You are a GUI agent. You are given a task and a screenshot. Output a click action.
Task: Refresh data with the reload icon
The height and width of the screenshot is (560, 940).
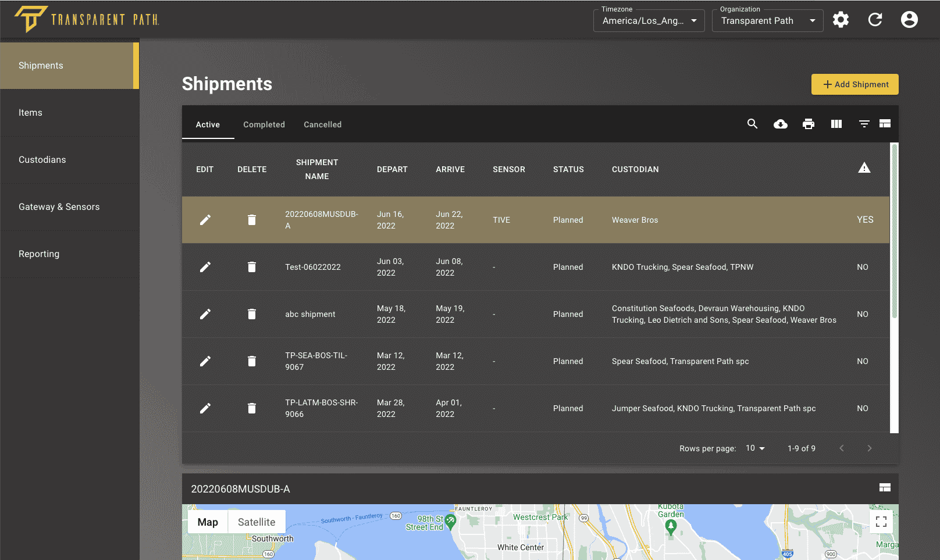point(875,20)
